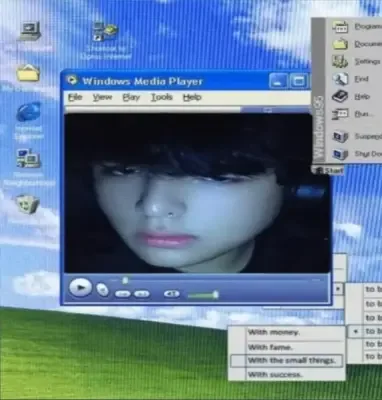
Task: Select Shut Down in the Start menu
Action: coord(357,154)
